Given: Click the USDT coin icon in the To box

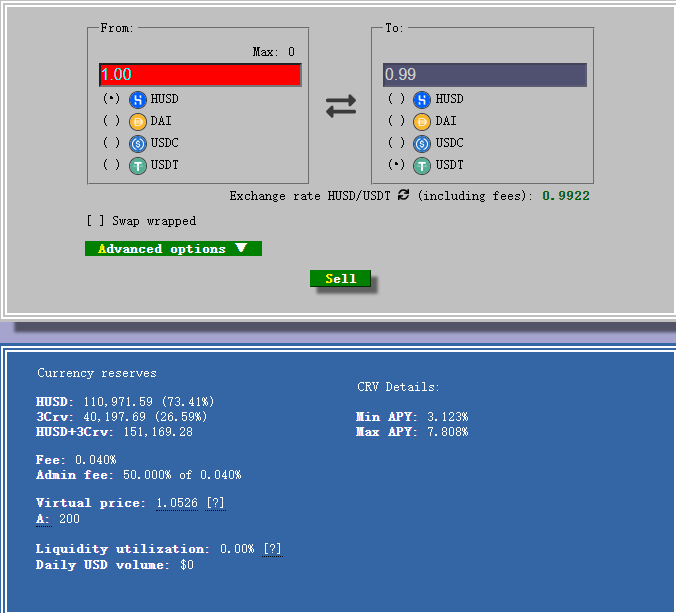Looking at the screenshot, I should coord(422,166).
